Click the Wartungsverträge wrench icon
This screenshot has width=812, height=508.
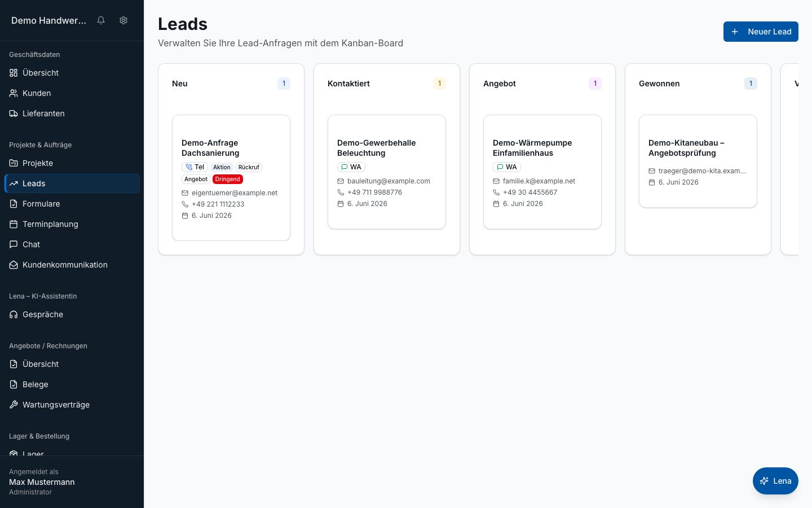[14, 405]
